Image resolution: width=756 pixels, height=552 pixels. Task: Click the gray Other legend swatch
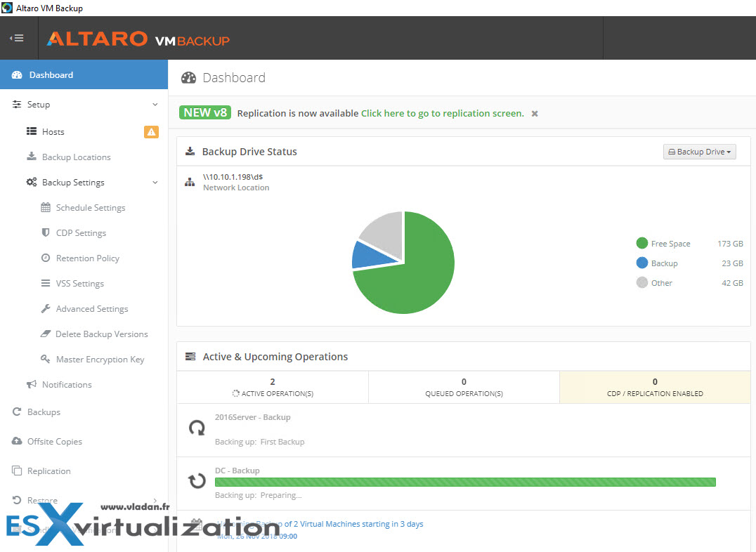click(x=641, y=282)
